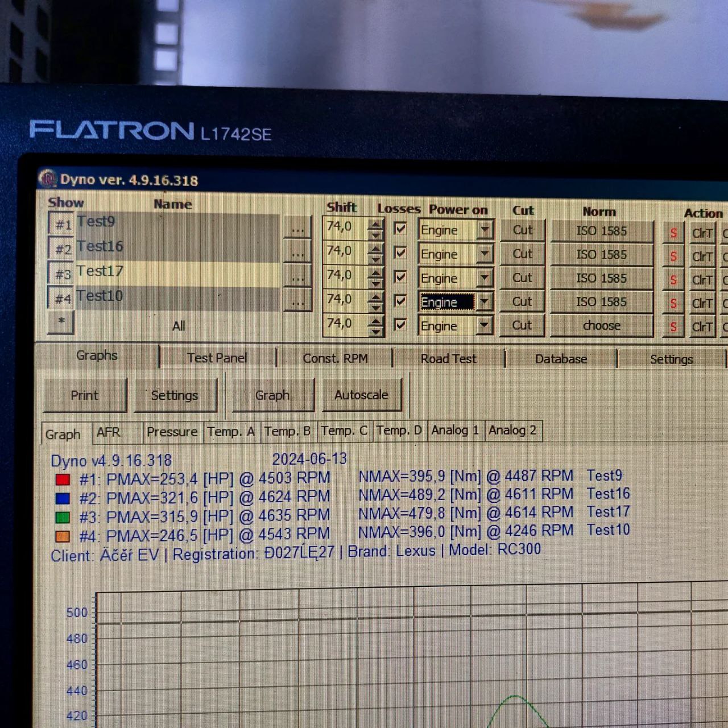728x728 pixels.
Task: Open the browse '...' button for Test10
Action: 297,301
